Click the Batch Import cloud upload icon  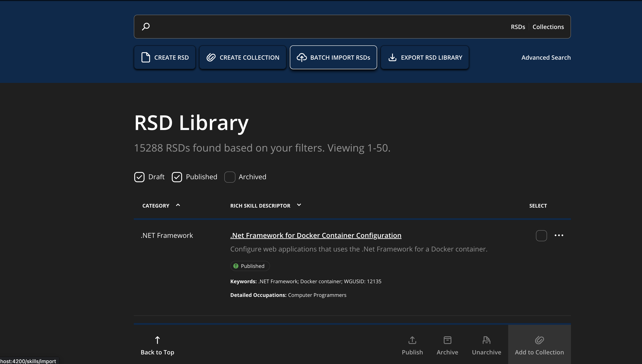click(301, 57)
